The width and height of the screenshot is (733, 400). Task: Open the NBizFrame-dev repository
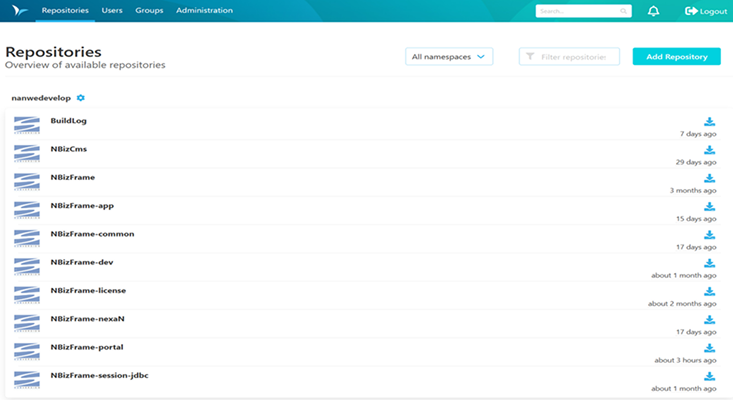tap(82, 262)
